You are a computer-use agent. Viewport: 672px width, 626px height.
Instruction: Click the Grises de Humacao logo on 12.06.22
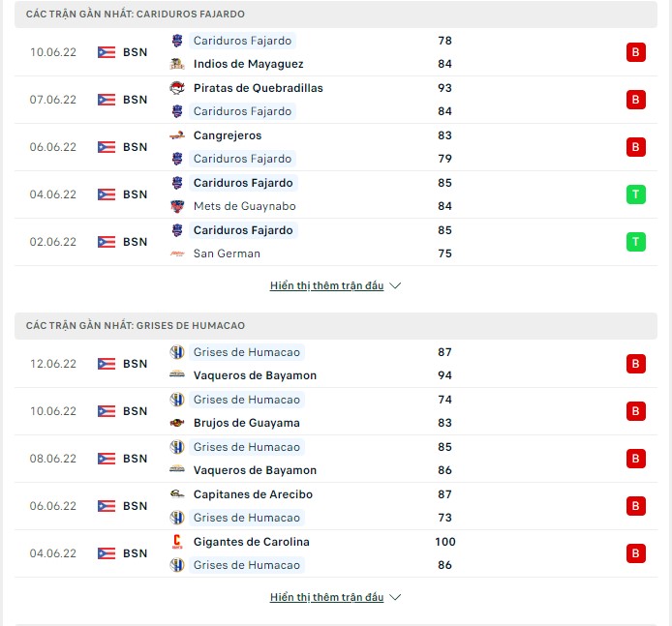click(x=177, y=352)
